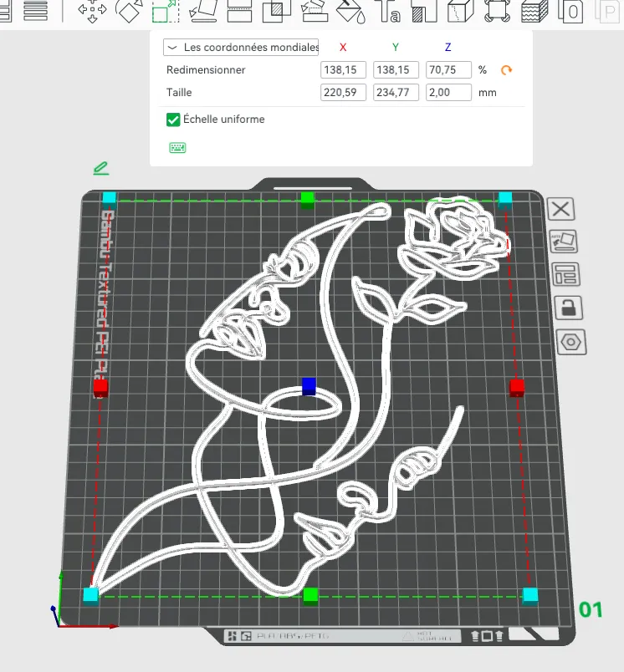The height and width of the screenshot is (672, 624).
Task: Click the cyan corner handle at top right
Action: click(505, 199)
